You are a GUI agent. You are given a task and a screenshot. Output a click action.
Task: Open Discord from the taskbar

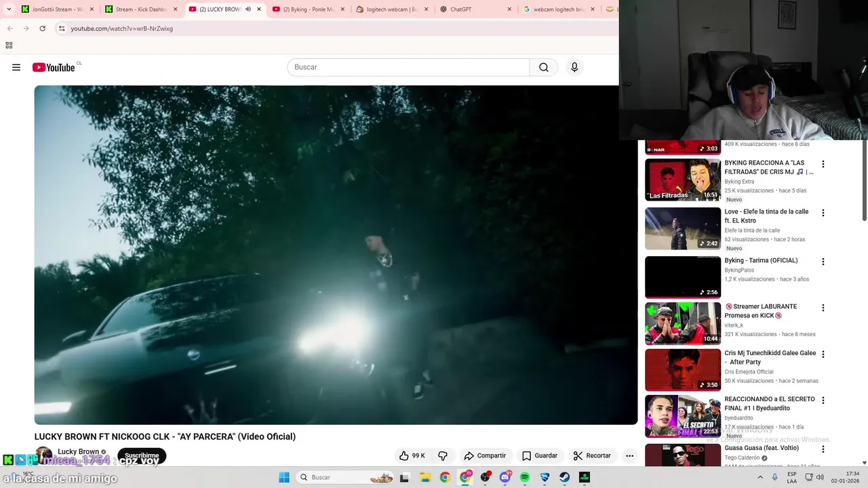pyautogui.click(x=505, y=477)
